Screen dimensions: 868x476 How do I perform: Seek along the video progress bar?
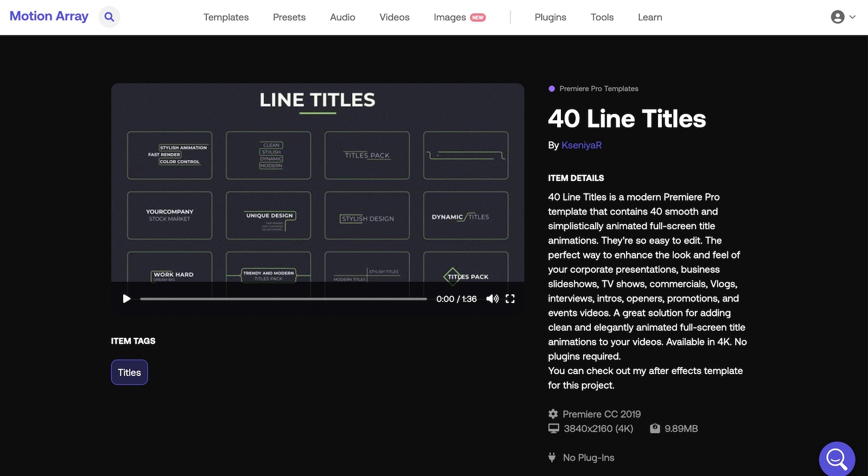tap(283, 299)
